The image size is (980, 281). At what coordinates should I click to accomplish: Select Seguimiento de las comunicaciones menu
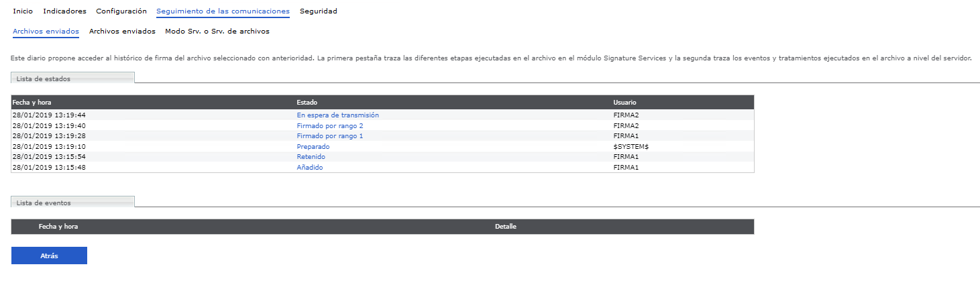click(x=223, y=11)
